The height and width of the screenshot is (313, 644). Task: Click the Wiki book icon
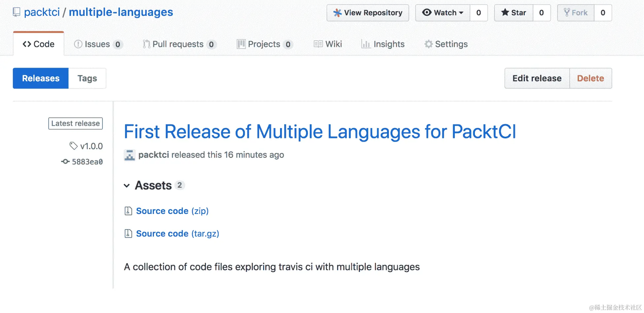pyautogui.click(x=318, y=44)
